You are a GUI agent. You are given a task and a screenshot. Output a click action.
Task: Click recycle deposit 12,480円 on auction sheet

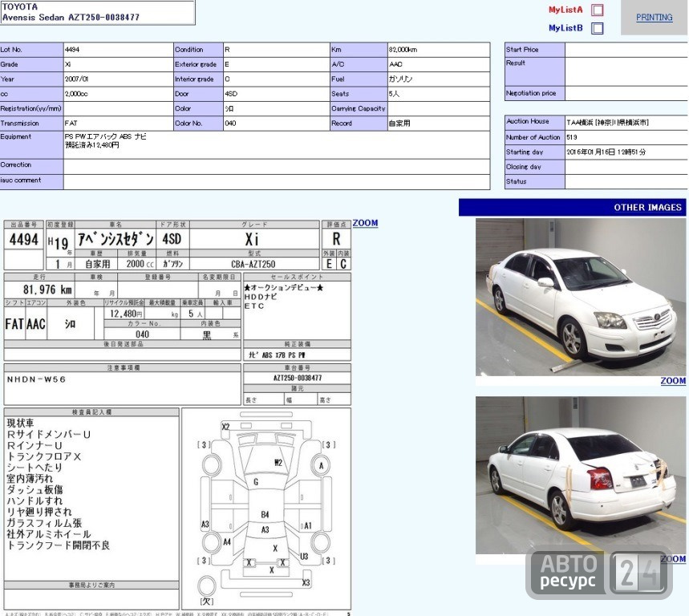pyautogui.click(x=126, y=314)
